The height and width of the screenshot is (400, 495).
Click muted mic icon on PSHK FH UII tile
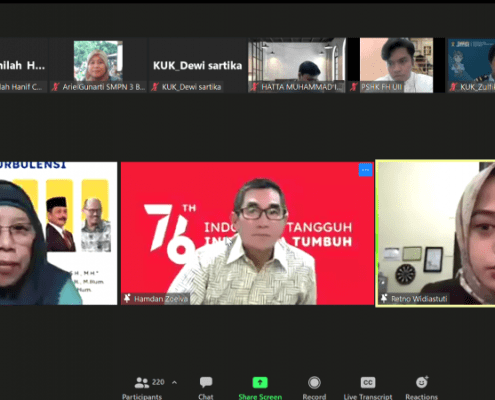[354, 87]
